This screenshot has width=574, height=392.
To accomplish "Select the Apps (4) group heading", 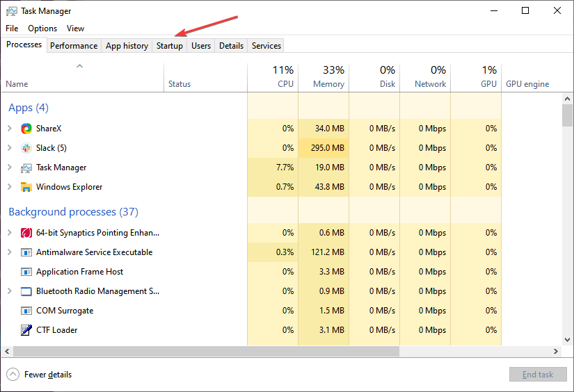I will 29,108.
